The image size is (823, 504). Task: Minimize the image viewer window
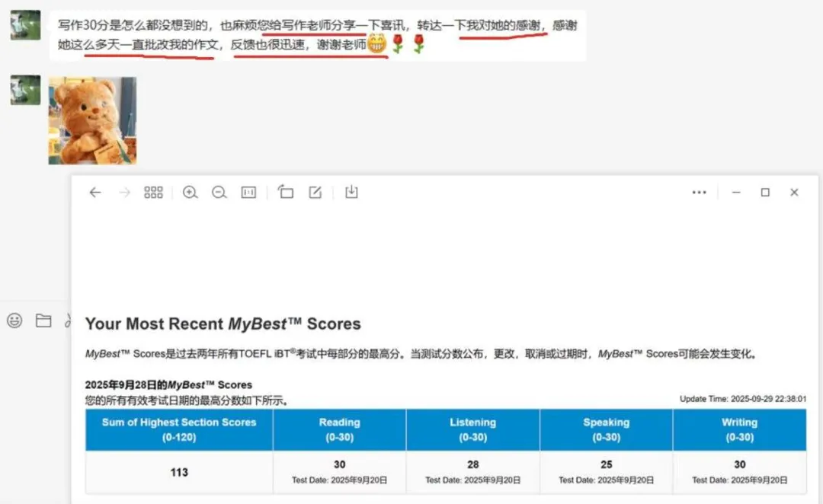point(736,193)
